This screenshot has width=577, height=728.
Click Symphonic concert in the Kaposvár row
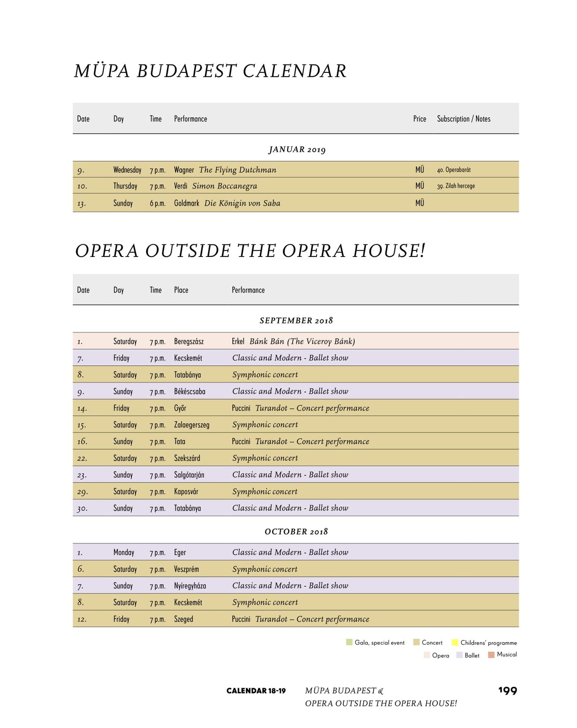tap(265, 491)
